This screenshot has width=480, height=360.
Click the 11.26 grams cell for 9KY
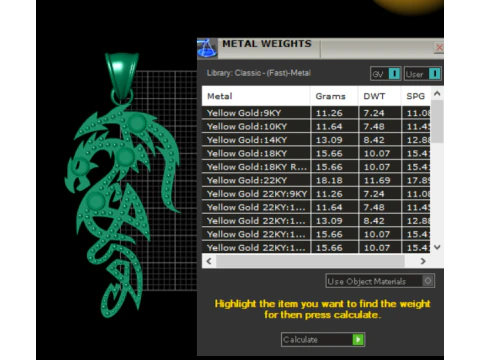[x=334, y=113]
